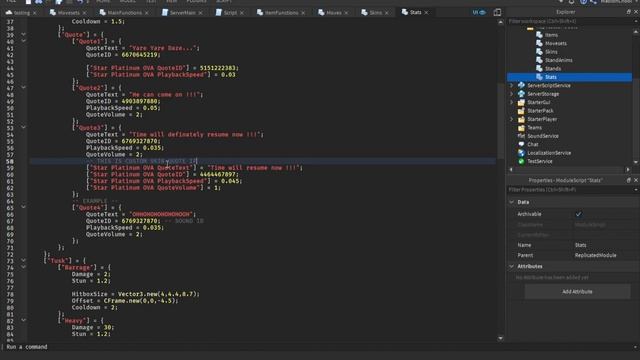Fold the Quote4 block at line 65
The height and width of the screenshot is (360, 640).
[23, 207]
